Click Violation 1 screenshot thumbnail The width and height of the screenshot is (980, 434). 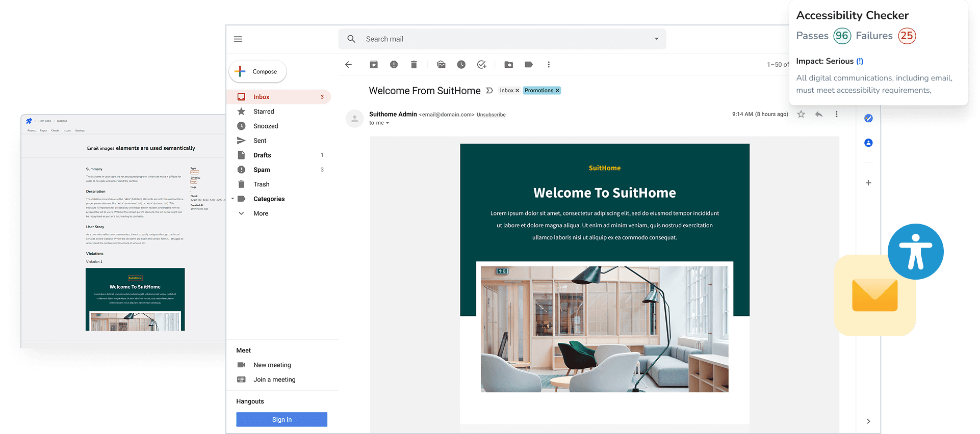click(135, 300)
